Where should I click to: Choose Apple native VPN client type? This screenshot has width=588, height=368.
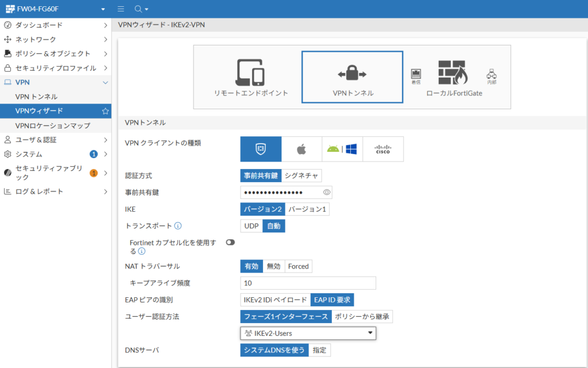[301, 149]
